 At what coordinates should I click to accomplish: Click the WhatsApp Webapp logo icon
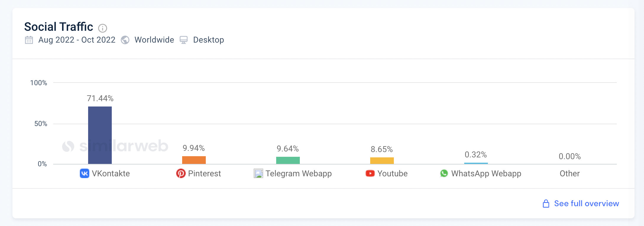pos(444,173)
